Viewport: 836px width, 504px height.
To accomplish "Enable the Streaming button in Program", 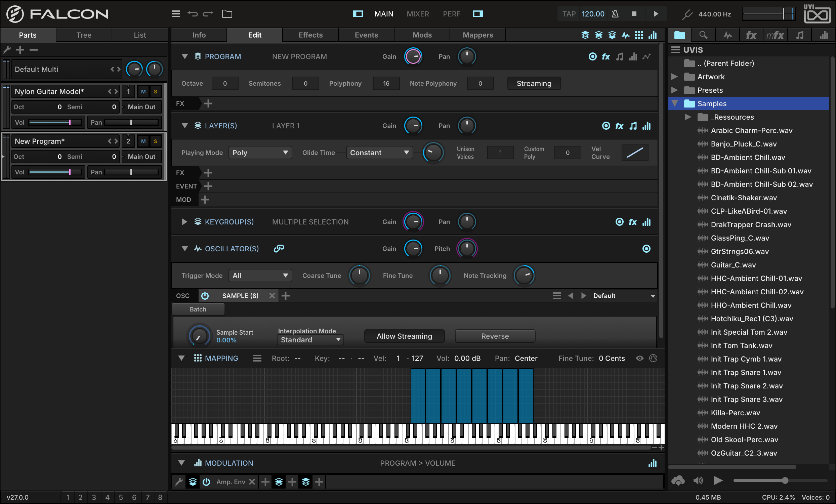I will point(534,83).
